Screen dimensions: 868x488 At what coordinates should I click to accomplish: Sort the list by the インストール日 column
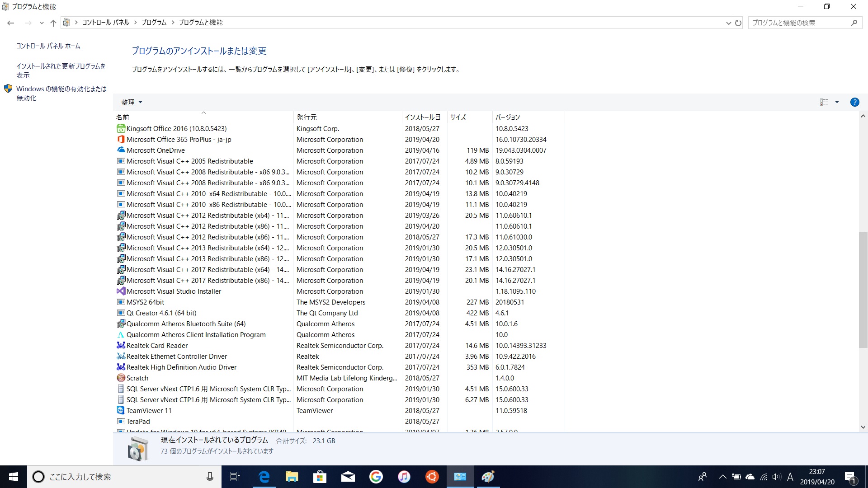[422, 117]
